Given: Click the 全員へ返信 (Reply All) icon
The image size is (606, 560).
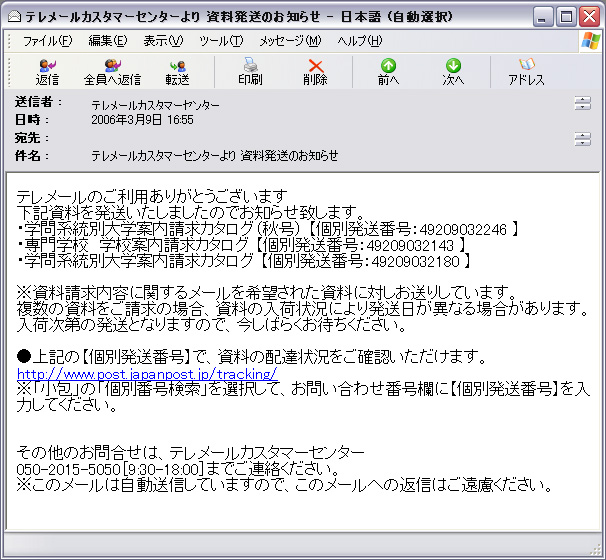Looking at the screenshot, I should point(112,72).
